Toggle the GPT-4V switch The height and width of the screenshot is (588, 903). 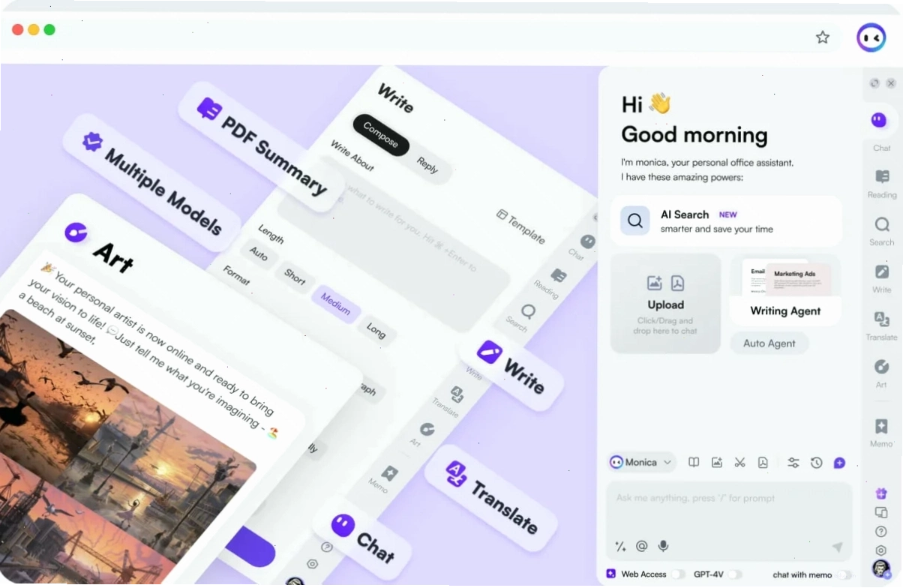pyautogui.click(x=734, y=574)
